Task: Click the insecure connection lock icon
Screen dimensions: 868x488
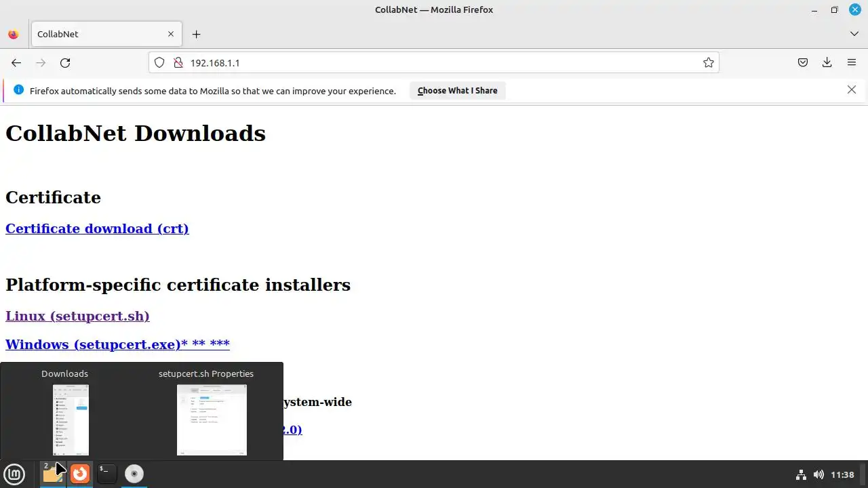Action: (178, 62)
